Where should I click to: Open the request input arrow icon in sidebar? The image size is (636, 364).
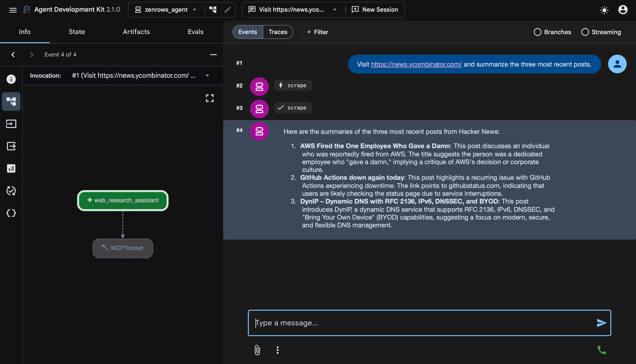(11, 124)
